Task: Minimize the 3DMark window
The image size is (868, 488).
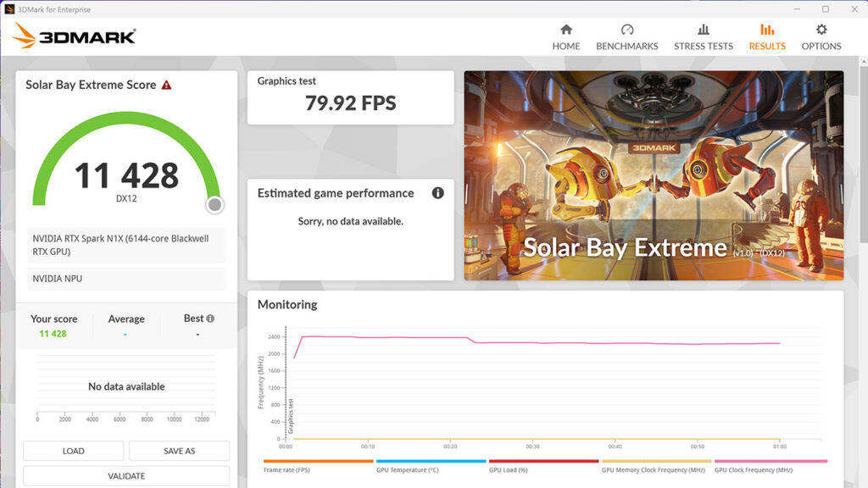Action: click(797, 8)
